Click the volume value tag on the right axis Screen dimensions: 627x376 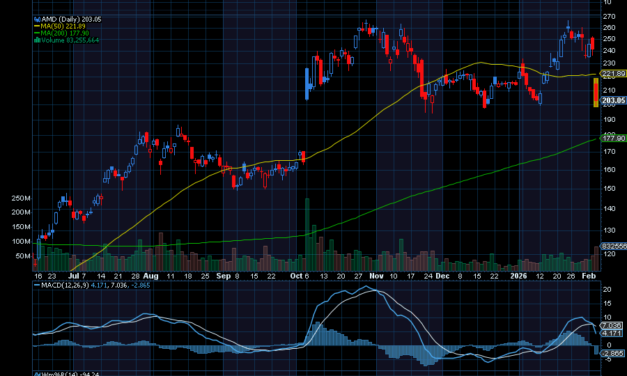tap(614, 246)
